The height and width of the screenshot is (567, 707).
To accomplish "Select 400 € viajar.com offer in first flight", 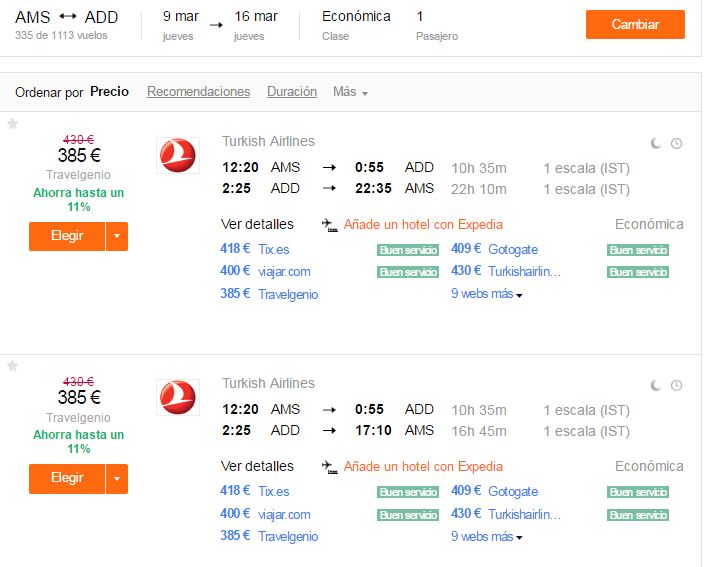I will click(x=265, y=271).
